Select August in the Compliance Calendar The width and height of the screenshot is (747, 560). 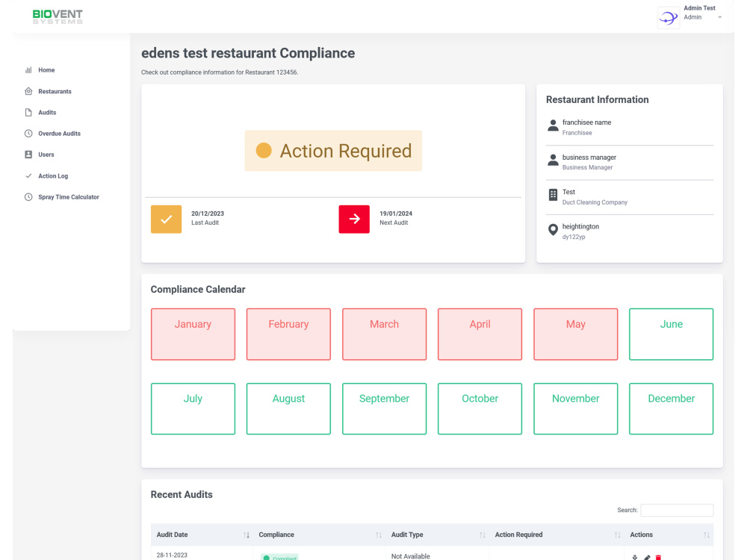(x=288, y=408)
